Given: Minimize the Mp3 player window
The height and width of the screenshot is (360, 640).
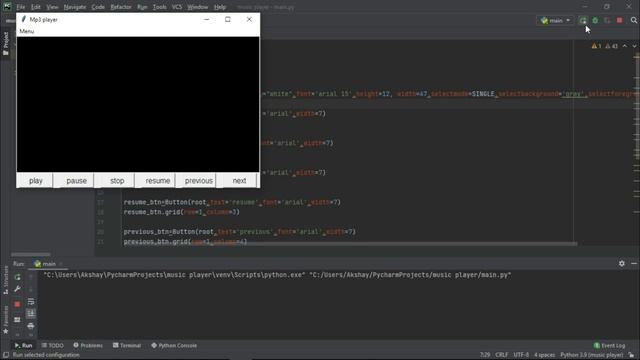Looking at the screenshot, I should pos(207,19).
